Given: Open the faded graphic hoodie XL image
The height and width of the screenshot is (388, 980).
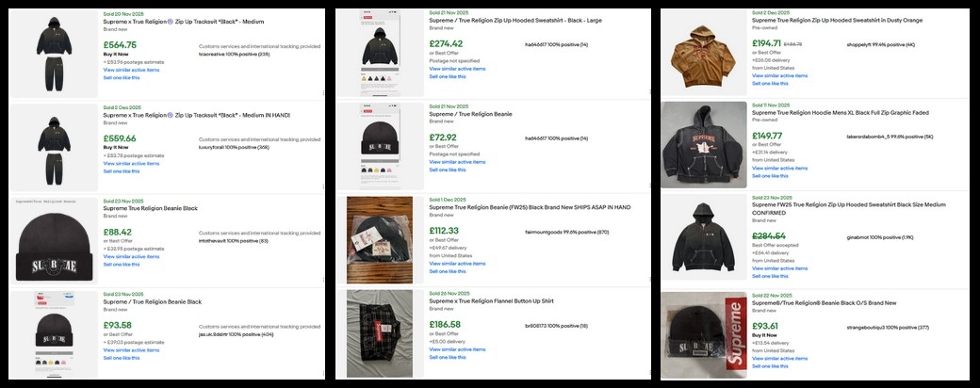Looking at the screenshot, I should tap(704, 138).
